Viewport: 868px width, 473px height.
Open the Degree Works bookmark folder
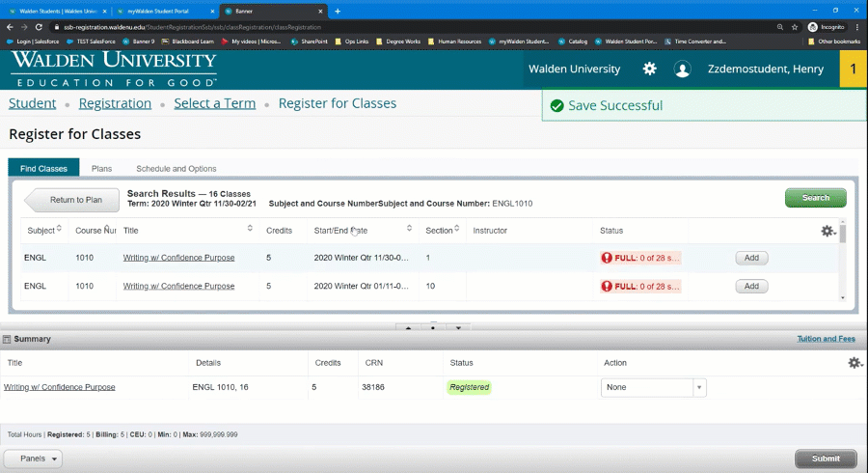point(398,41)
